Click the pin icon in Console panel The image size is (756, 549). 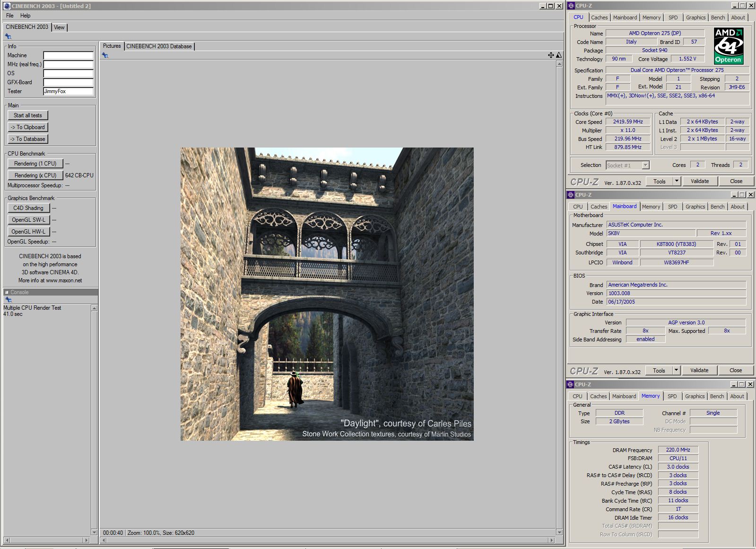[8, 300]
